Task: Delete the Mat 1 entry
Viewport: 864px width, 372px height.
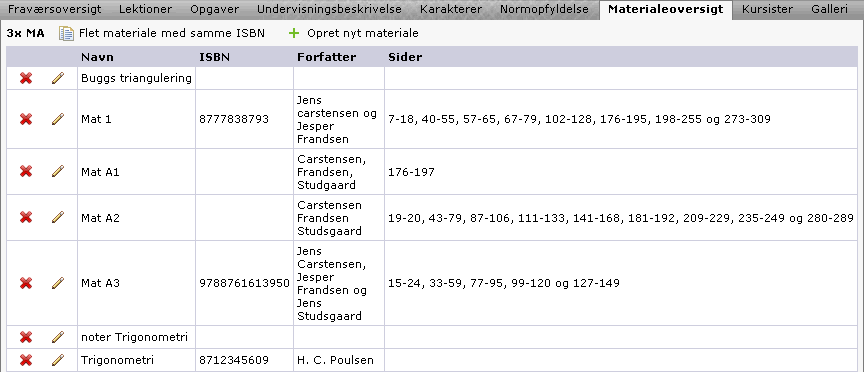Action: [25, 119]
